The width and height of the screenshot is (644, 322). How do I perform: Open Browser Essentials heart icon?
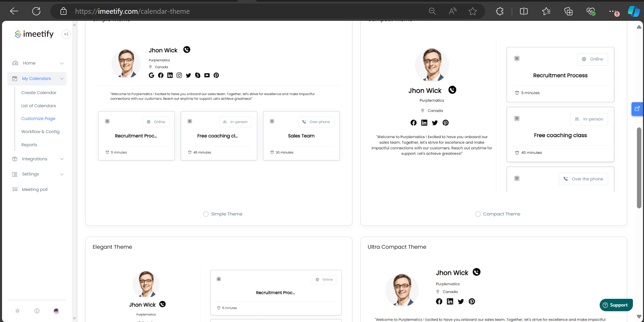click(591, 11)
